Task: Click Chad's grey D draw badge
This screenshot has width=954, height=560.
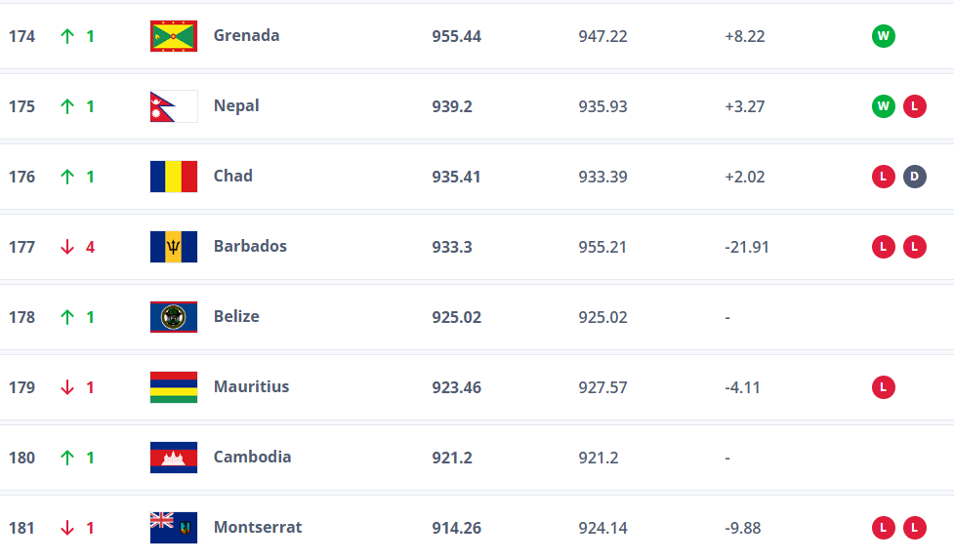Action: (x=914, y=177)
